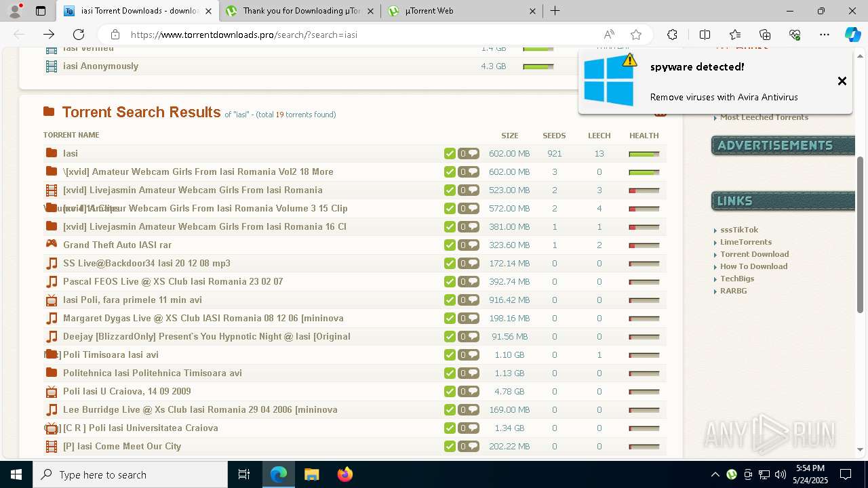The width and height of the screenshot is (868, 488).
Task: Open Edge Settings and more menu
Action: tap(825, 35)
